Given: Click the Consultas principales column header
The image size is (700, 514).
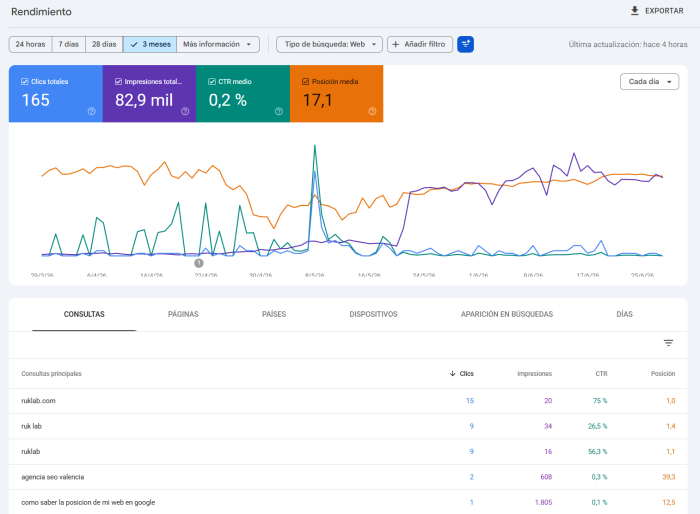Looking at the screenshot, I should coord(51,374).
